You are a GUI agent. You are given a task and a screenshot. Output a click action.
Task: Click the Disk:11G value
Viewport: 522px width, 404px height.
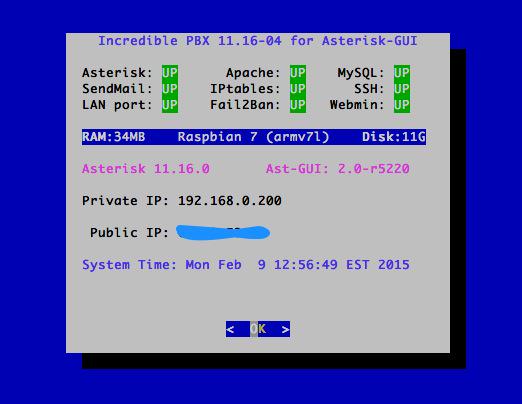click(394, 137)
